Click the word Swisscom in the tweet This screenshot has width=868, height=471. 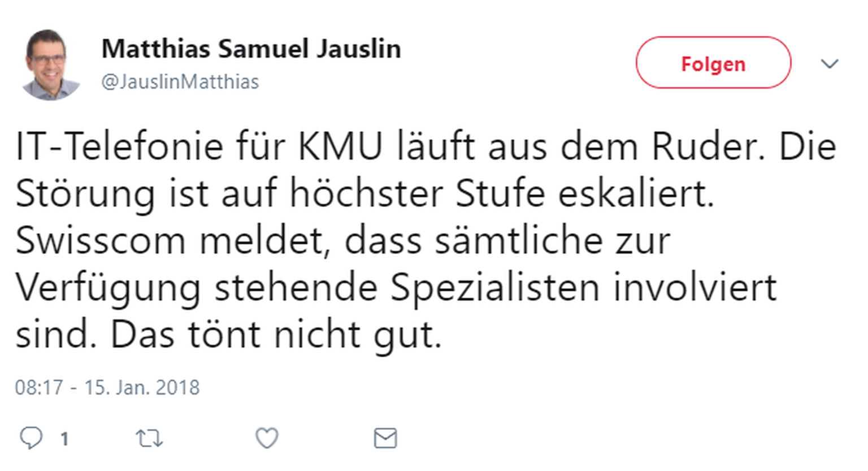tap(100, 241)
